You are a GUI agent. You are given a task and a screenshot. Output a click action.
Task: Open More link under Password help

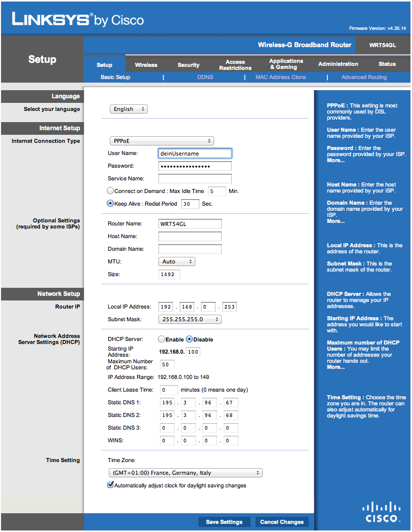(336, 161)
